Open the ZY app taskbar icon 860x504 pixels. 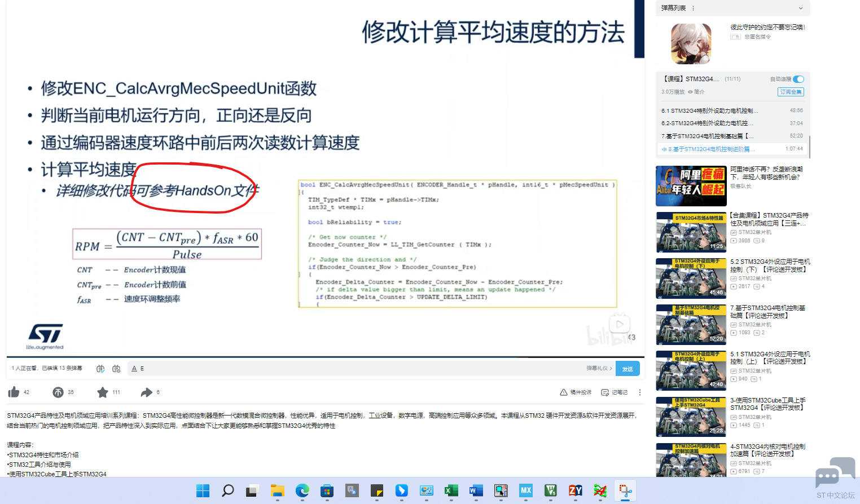pos(575,491)
